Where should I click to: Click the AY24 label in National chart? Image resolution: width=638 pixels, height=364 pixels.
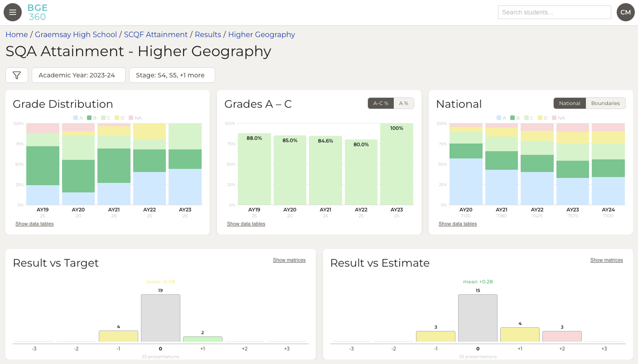coord(608,210)
